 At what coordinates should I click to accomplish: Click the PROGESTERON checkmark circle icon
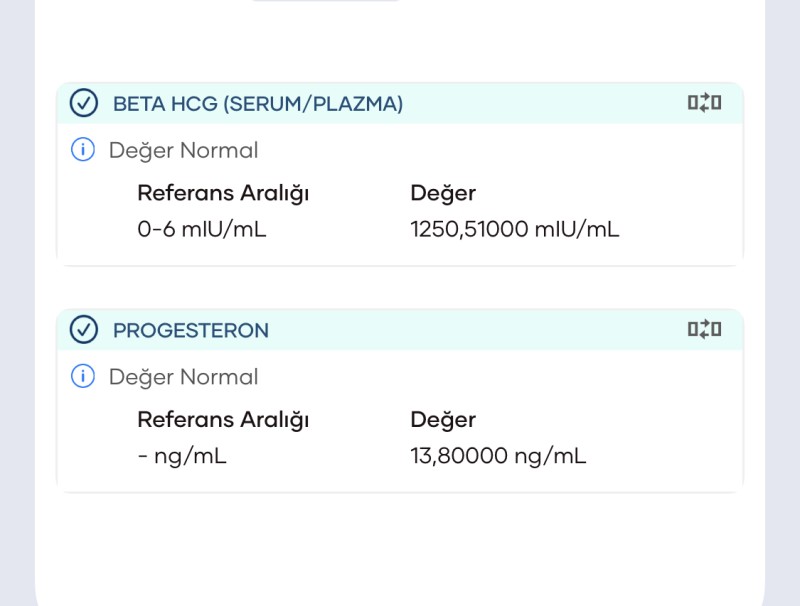(x=84, y=329)
